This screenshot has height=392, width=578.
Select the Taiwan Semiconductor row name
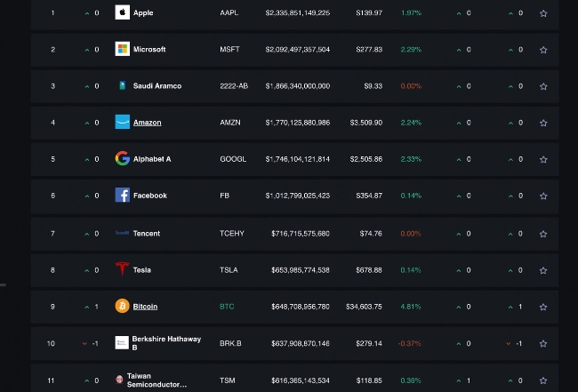click(157, 380)
